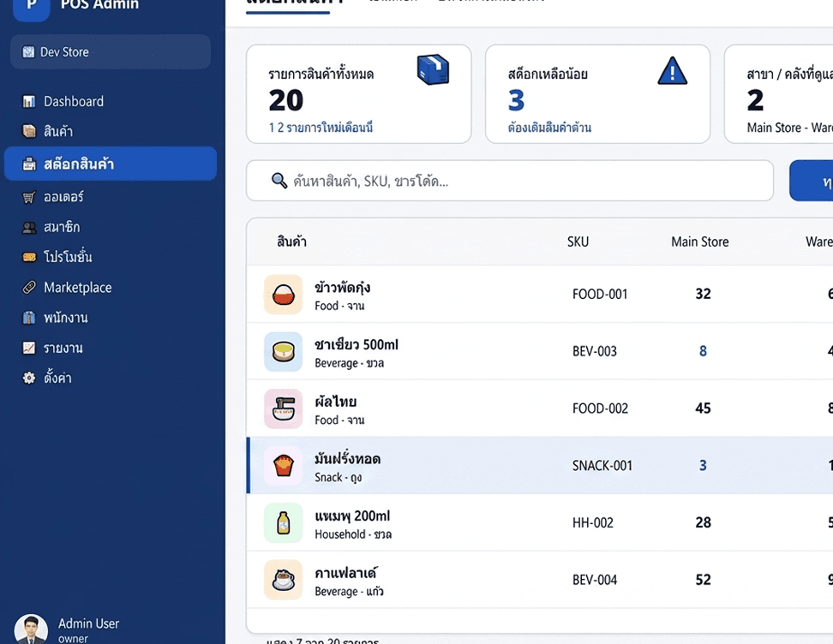Click low stock quantity 8 for ชาเขียว
The image size is (833, 644).
[703, 351]
